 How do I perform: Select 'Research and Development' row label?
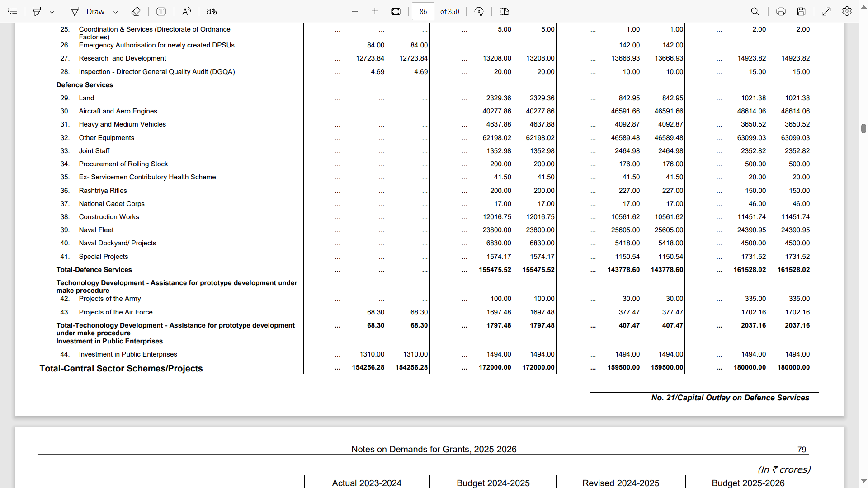123,58
